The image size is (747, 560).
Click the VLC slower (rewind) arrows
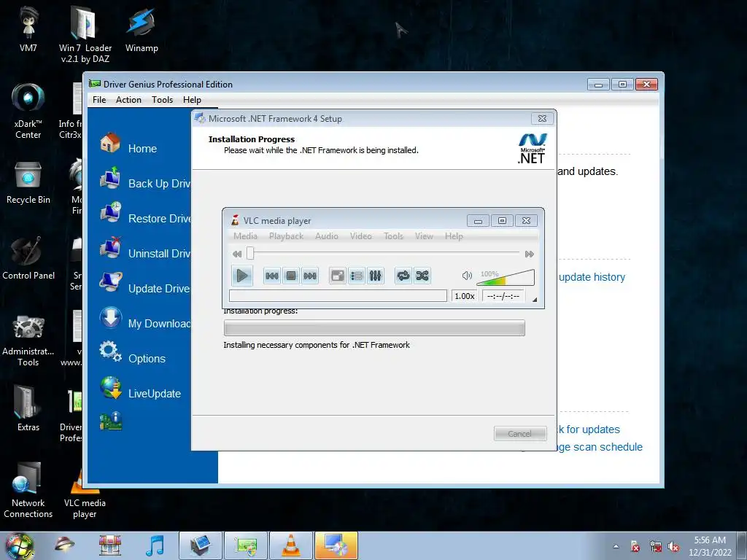tap(237, 254)
